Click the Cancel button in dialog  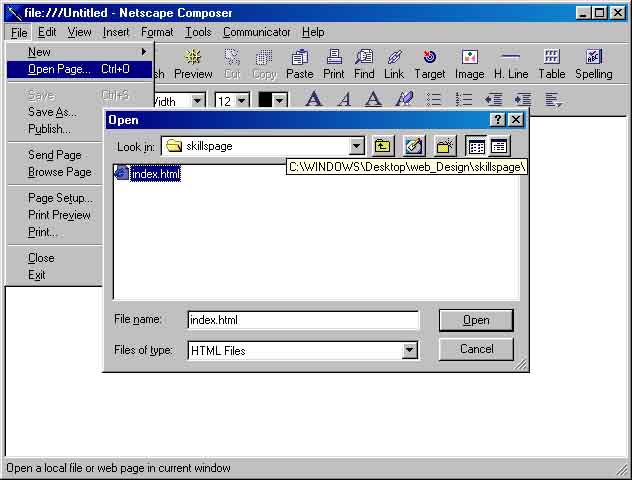pyautogui.click(x=476, y=349)
